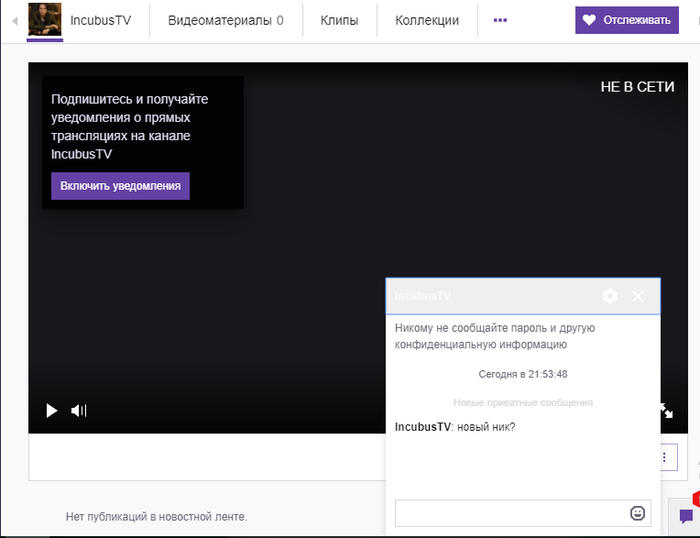Screen dimensions: 700x538
Task: Click the left arrow beside the channel avatar
Action: tap(15, 21)
